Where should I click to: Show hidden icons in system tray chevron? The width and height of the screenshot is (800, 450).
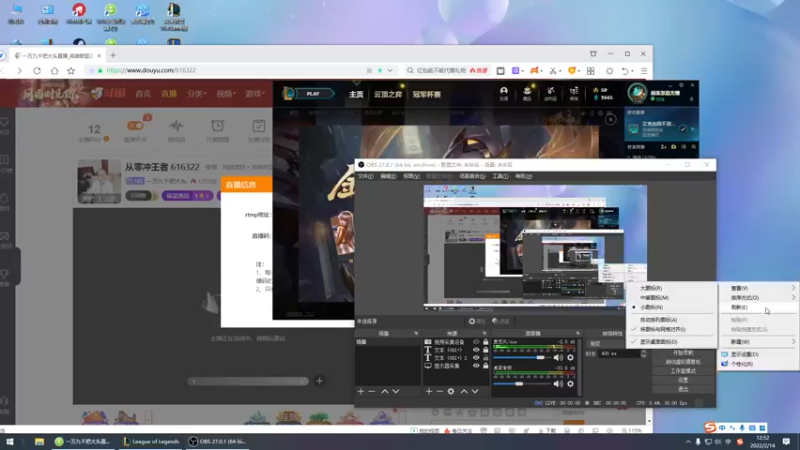688,442
